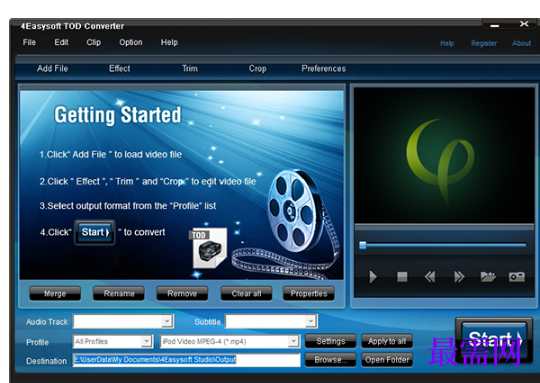Viewport: 540px width, 383px height.
Task: Open the Effect editor
Action: coord(120,69)
